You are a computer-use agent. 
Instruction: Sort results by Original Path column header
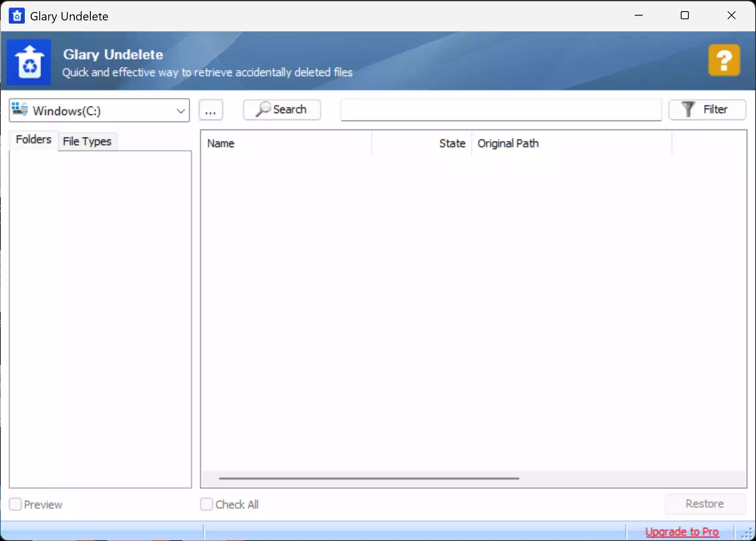coord(571,143)
